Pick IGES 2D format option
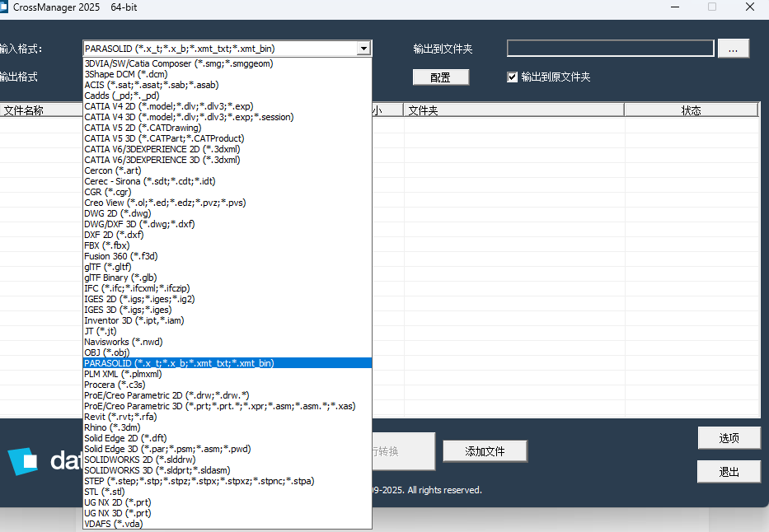This screenshot has height=532, width=769. [x=227, y=299]
